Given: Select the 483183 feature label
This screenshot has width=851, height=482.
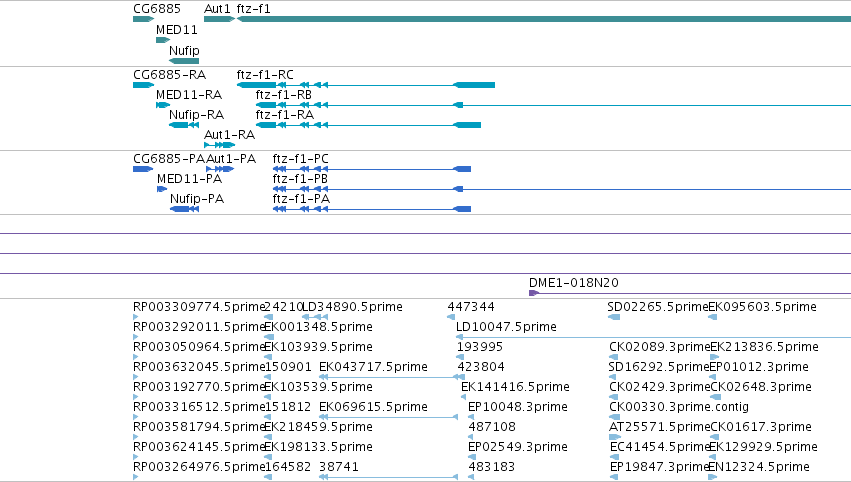Looking at the screenshot, I should coord(492,467).
